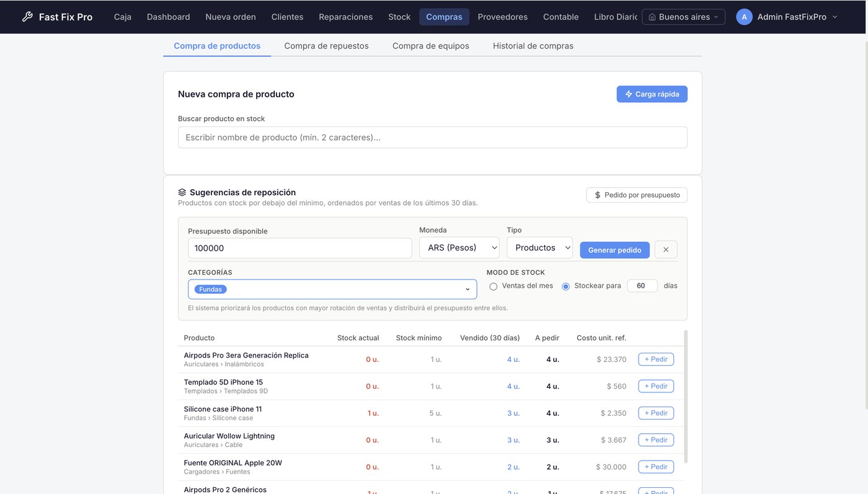Click + Pedir for Templado 5D iPhone 15
This screenshot has width=868, height=494.
point(656,386)
